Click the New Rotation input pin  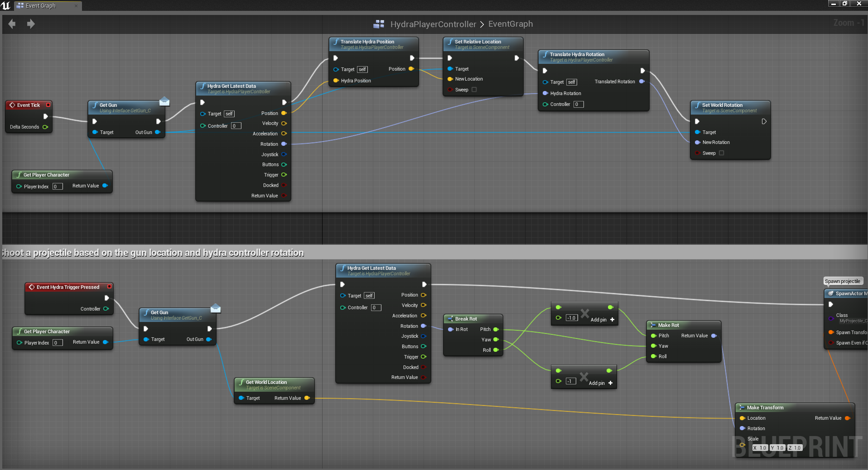(x=698, y=142)
